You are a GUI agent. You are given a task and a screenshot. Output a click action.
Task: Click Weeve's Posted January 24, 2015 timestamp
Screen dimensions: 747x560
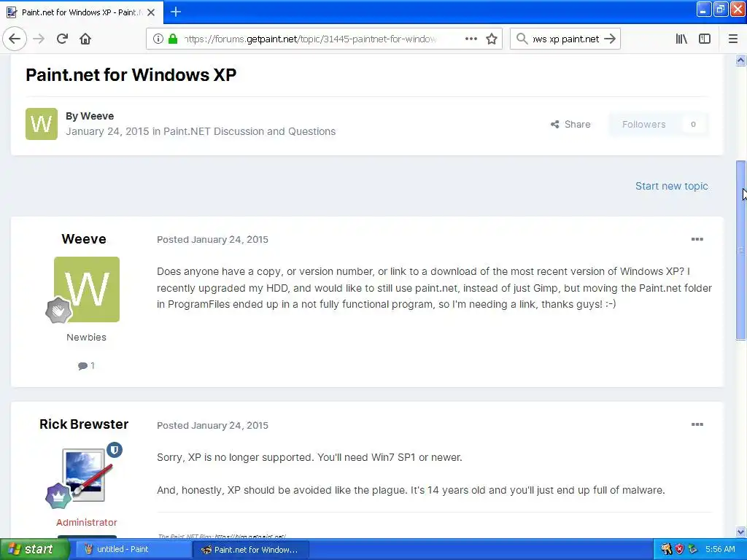(x=212, y=239)
